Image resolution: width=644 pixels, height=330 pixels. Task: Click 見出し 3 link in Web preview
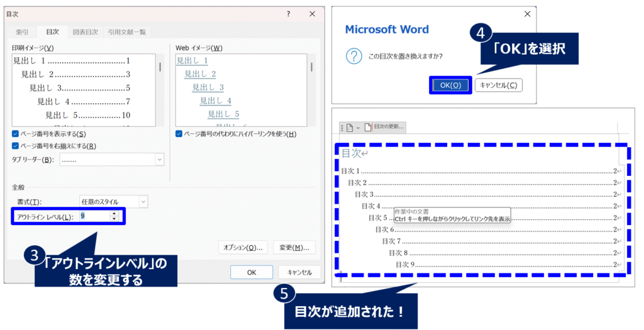[x=208, y=87]
